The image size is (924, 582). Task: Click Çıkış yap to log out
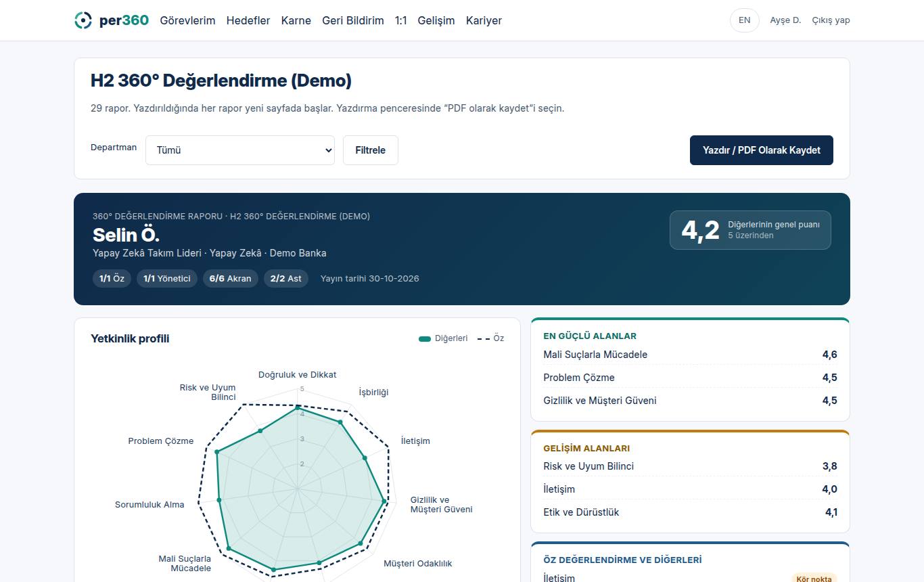click(831, 20)
